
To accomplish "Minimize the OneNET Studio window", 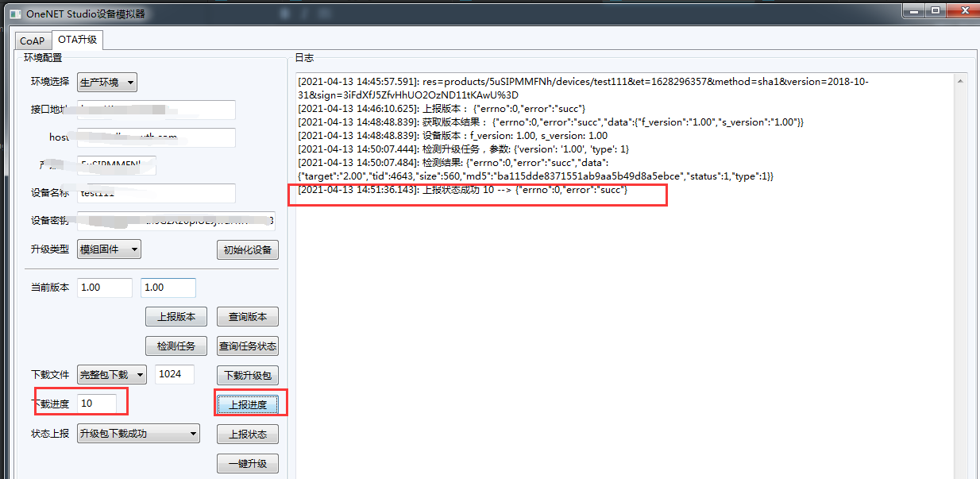I will 914,10.
